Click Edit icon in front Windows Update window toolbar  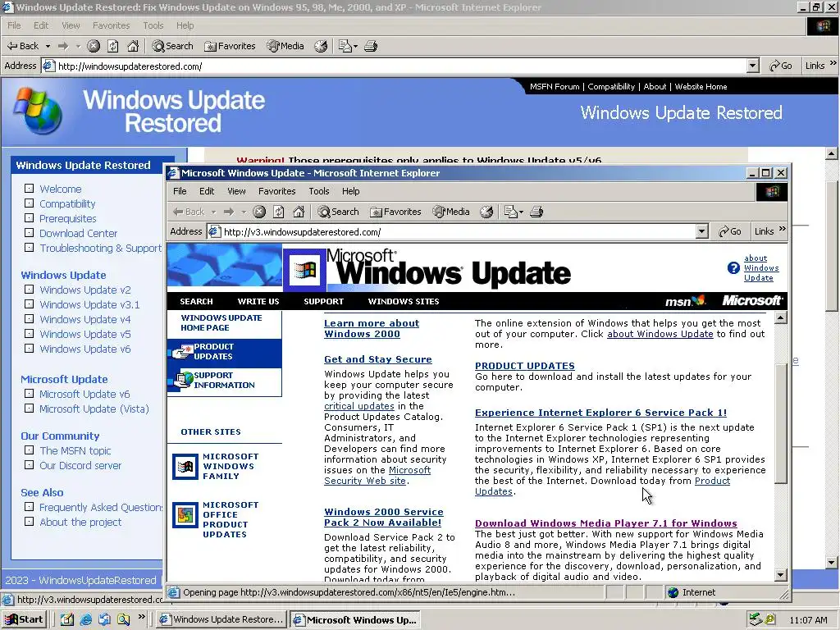510,212
